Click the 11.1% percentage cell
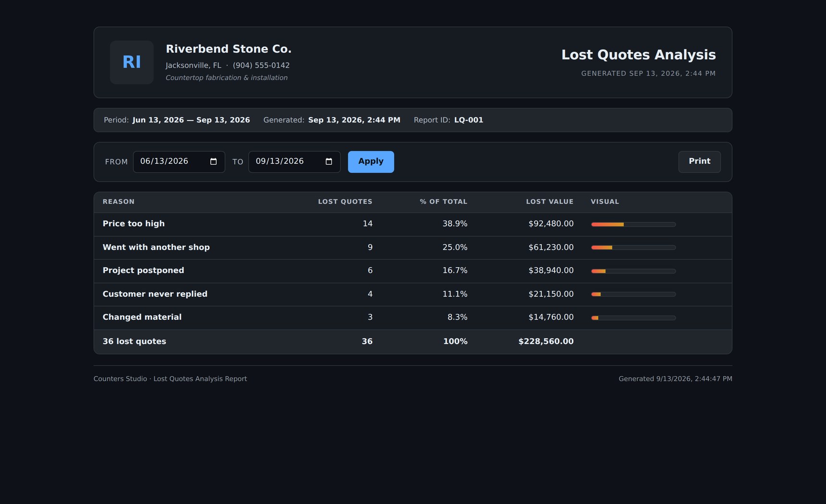Image resolution: width=826 pixels, height=504 pixels. tap(455, 294)
